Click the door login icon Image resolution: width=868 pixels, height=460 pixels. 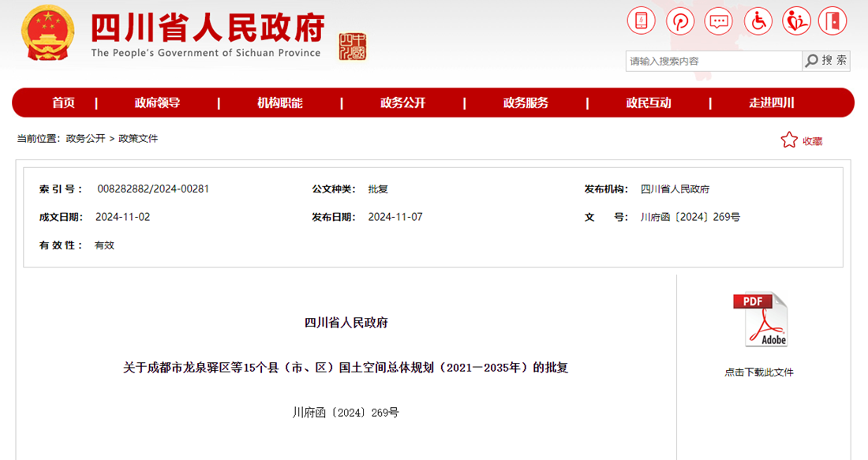(x=832, y=21)
